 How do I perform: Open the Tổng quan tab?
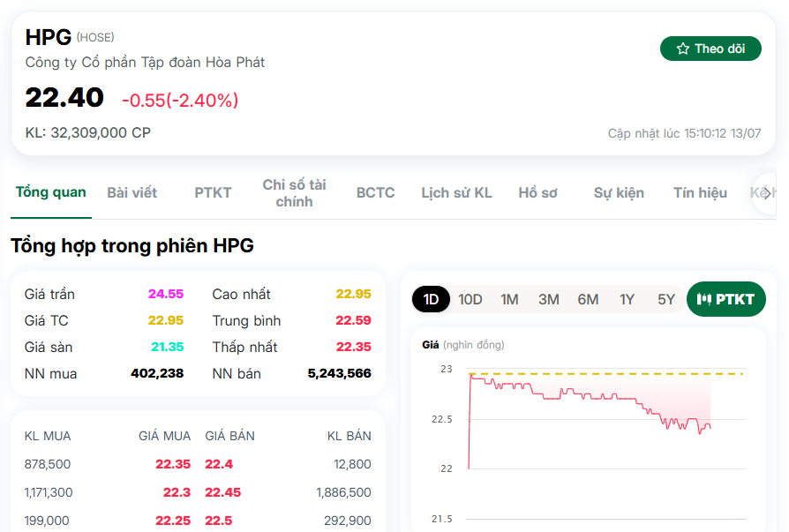click(x=51, y=192)
